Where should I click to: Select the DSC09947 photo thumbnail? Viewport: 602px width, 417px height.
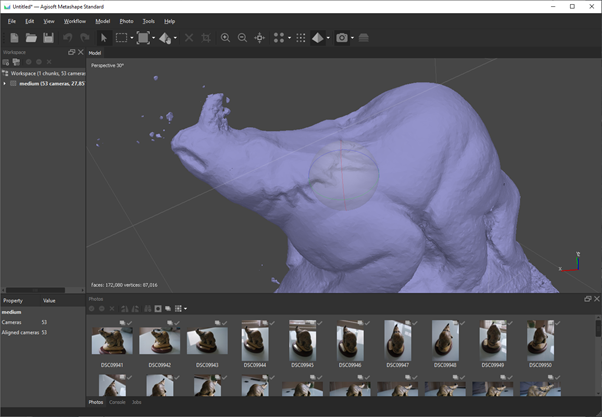pyautogui.click(x=398, y=341)
